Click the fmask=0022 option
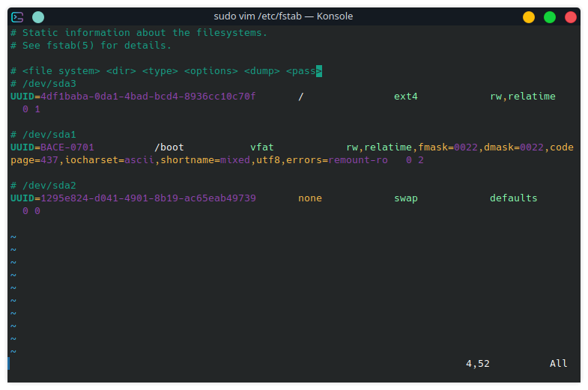The width and height of the screenshot is (588, 390). [448, 147]
